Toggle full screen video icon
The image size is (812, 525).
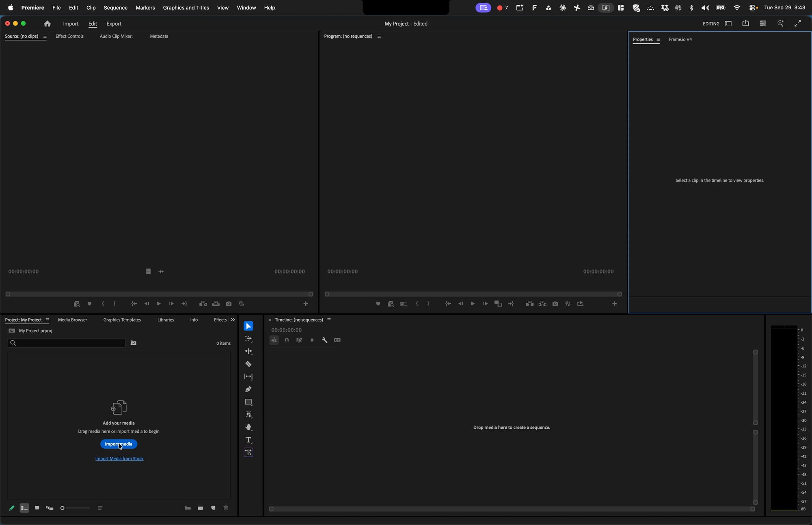[x=798, y=24]
